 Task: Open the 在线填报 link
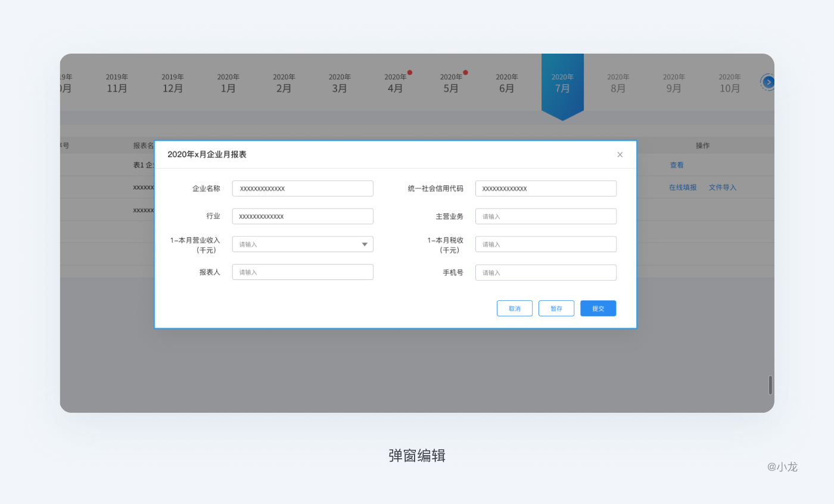click(683, 187)
